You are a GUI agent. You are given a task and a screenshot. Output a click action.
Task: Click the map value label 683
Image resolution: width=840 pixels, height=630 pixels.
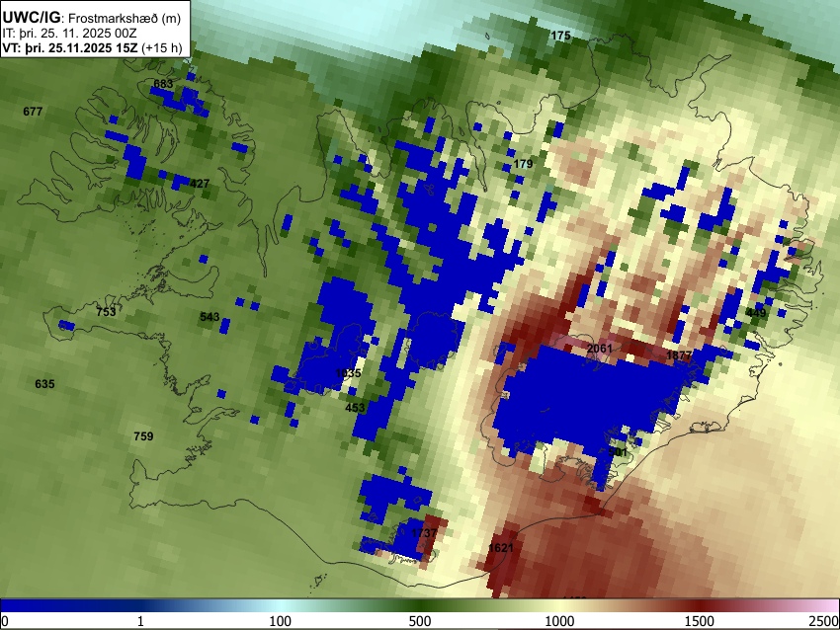[163, 84]
